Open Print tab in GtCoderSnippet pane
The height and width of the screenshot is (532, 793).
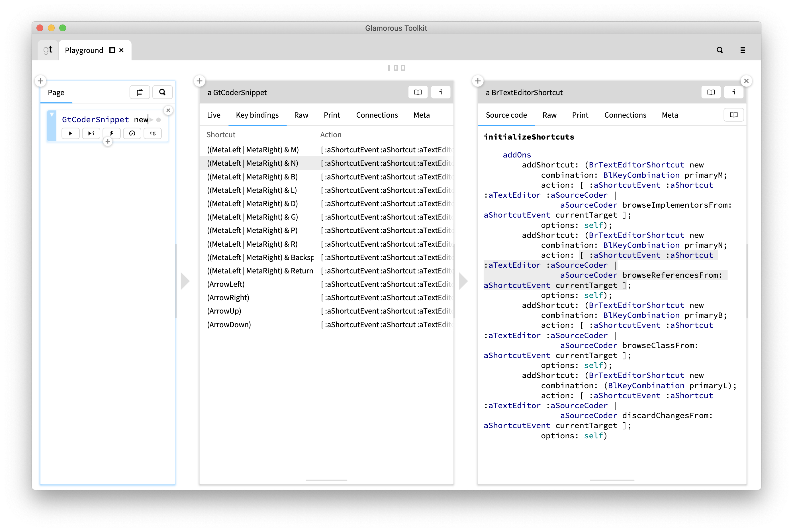click(332, 115)
